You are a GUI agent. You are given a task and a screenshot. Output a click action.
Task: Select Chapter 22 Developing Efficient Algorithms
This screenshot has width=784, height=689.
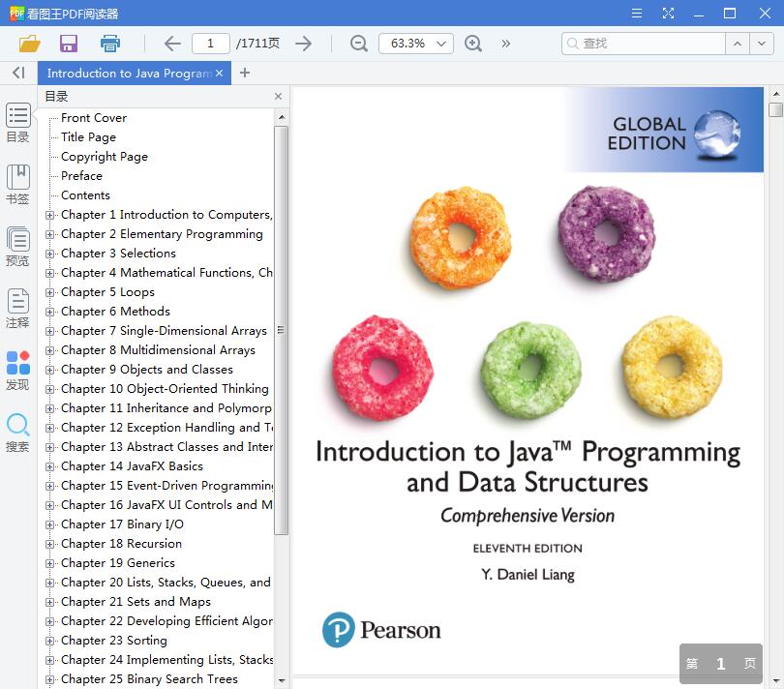166,621
